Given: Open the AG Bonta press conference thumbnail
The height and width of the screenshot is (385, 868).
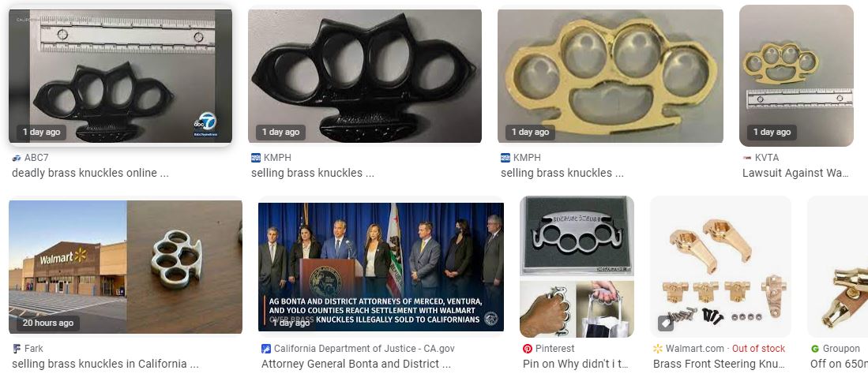Looking at the screenshot, I should tap(381, 267).
